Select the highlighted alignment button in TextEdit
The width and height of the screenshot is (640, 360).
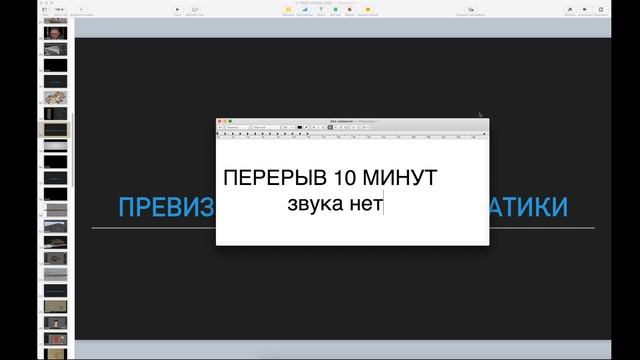[x=330, y=127]
